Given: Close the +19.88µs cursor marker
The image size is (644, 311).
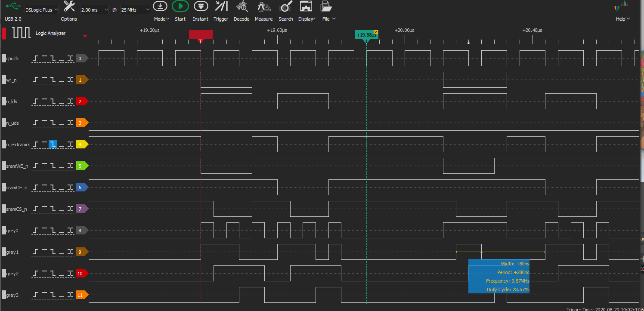Looking at the screenshot, I should [376, 32].
